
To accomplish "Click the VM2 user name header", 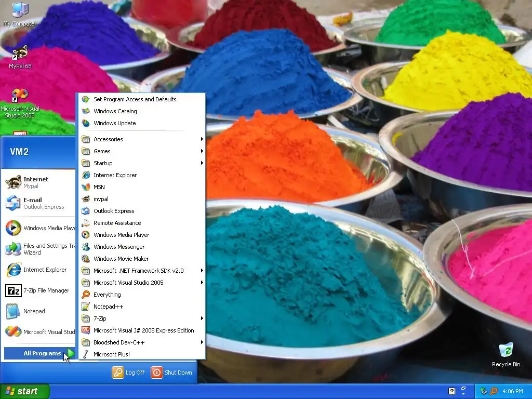I will click(x=19, y=152).
